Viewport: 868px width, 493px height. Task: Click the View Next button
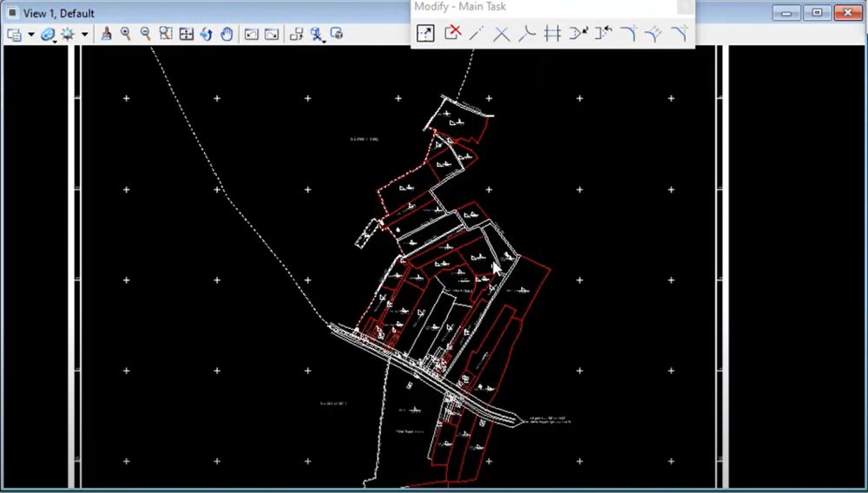coord(272,35)
